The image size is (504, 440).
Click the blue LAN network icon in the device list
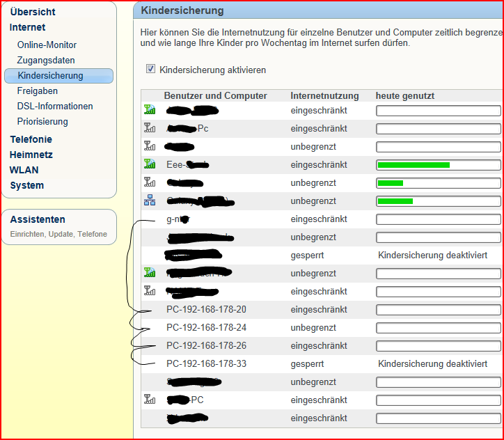[150, 201]
